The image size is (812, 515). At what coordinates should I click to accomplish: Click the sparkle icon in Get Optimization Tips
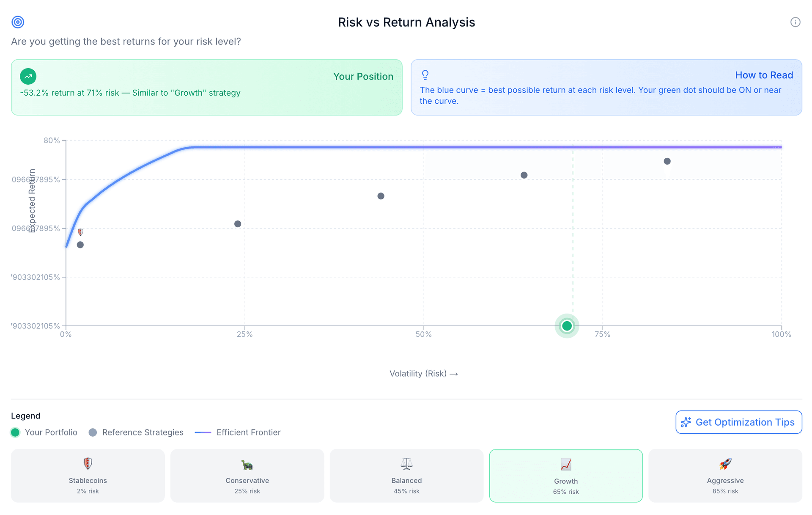coord(686,422)
